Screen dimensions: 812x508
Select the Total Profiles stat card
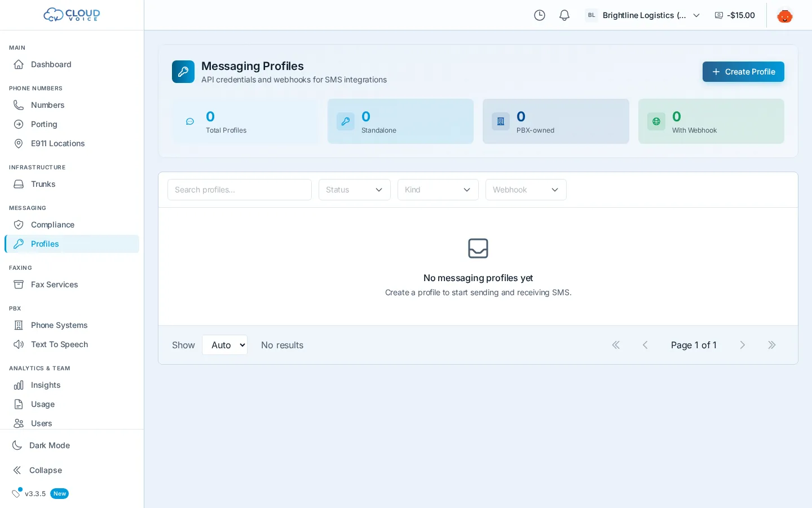point(245,121)
